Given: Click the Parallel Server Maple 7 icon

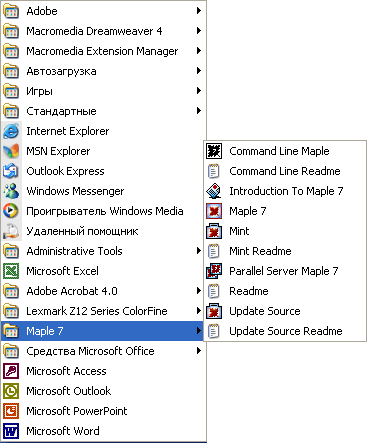Looking at the screenshot, I should [x=214, y=271].
